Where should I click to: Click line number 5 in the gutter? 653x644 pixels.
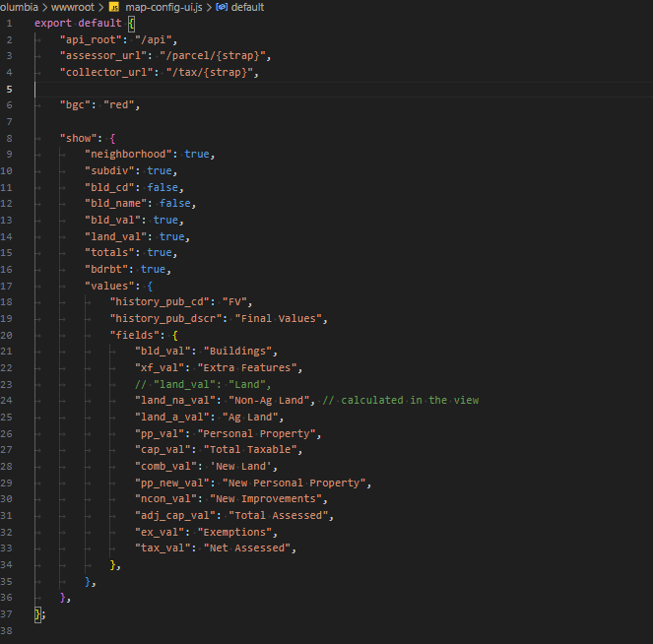click(x=9, y=89)
